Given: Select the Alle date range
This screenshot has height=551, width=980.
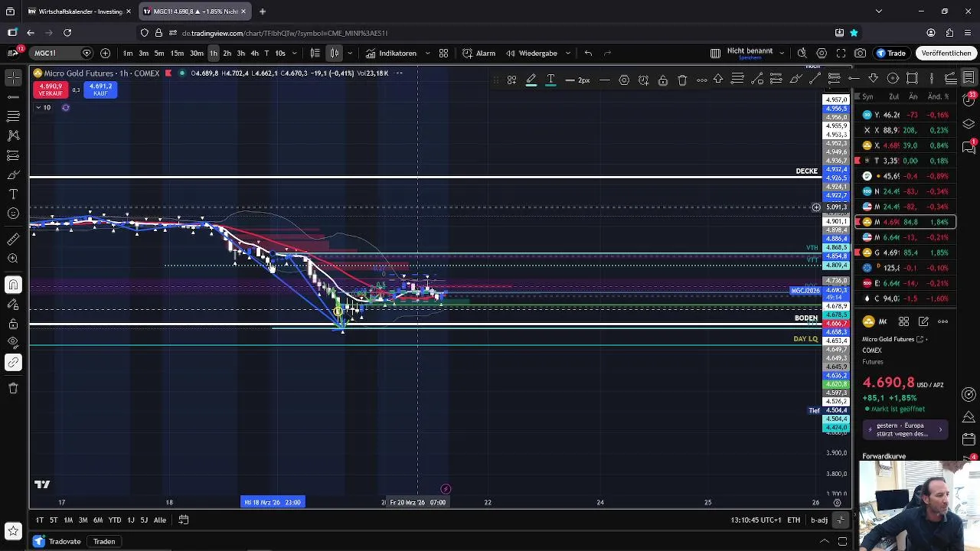Looking at the screenshot, I should [x=160, y=520].
